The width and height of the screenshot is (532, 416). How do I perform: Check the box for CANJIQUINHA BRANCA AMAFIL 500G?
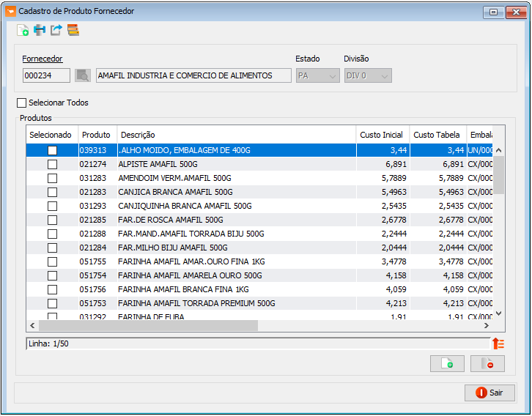52,206
